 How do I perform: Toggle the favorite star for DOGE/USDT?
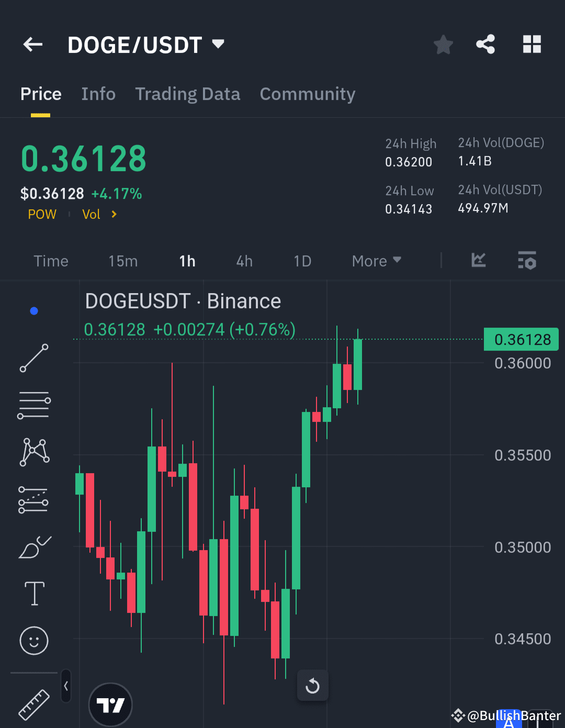pos(443,44)
